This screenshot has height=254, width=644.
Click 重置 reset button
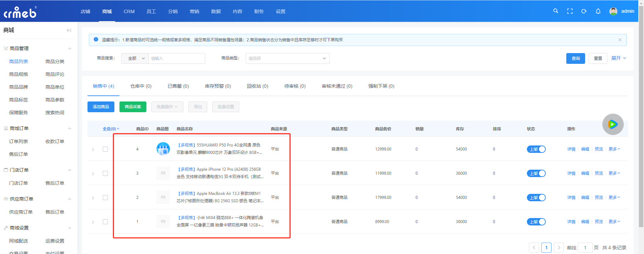[598, 58]
